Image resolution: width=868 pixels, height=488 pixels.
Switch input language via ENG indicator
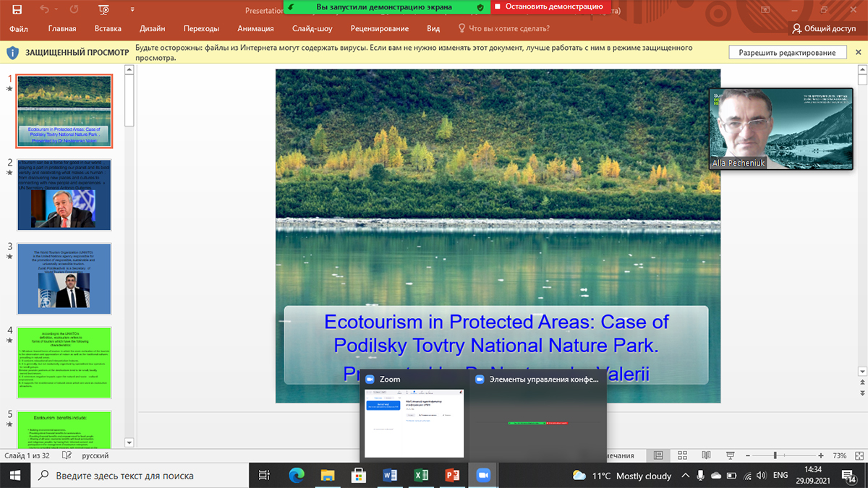pos(780,476)
